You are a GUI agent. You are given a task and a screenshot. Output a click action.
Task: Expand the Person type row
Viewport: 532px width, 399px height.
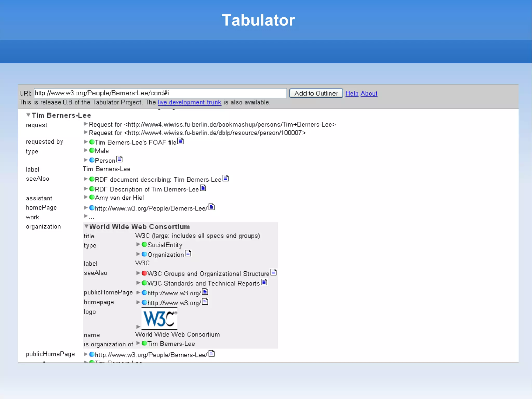coord(85,160)
